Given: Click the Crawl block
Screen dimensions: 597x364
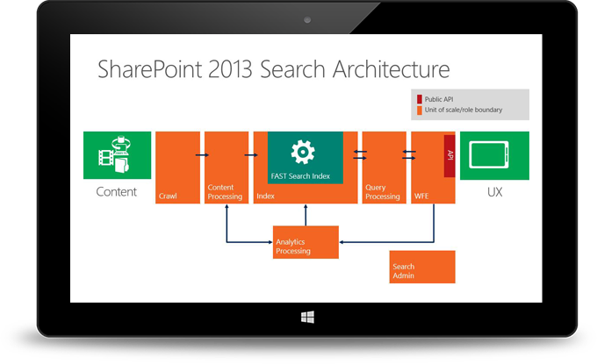Looking at the screenshot, I should pos(178,168).
